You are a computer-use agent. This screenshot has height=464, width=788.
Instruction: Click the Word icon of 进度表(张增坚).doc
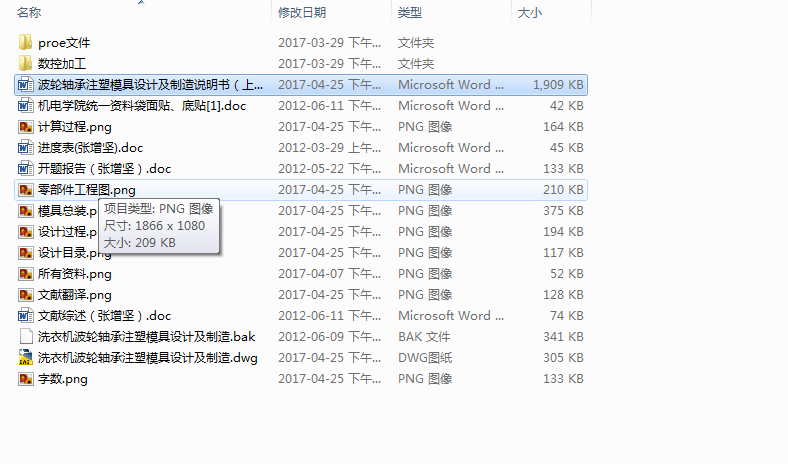pyautogui.click(x=26, y=147)
